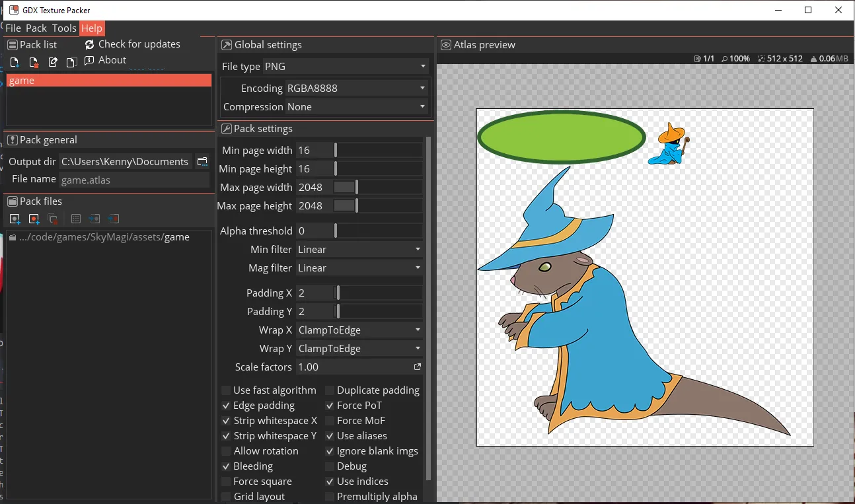Click the Pack settings vertical scrollbar
This screenshot has height=504, width=855.
pyautogui.click(x=428, y=307)
